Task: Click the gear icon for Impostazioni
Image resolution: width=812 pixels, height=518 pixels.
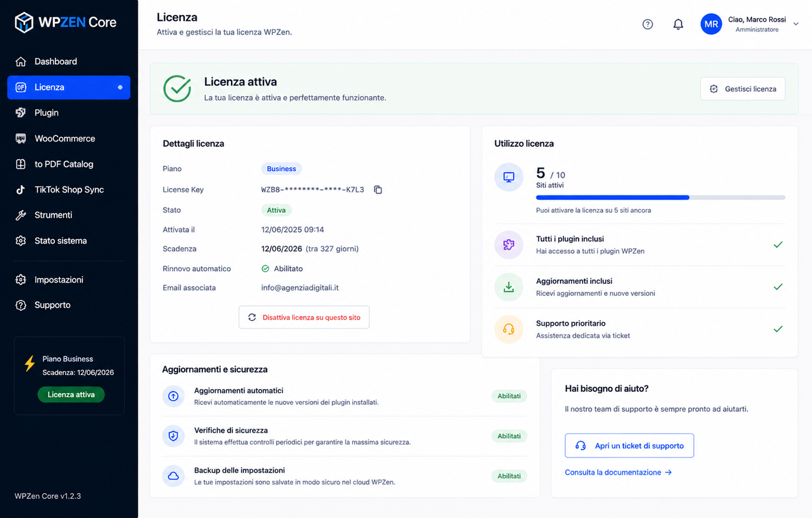Action: pyautogui.click(x=21, y=280)
